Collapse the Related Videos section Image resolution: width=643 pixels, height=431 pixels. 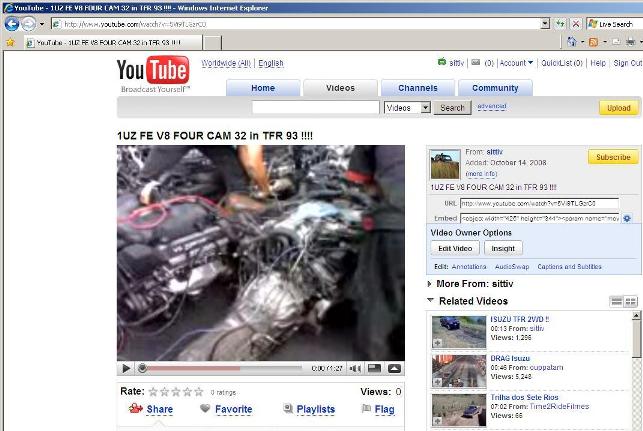pyautogui.click(x=430, y=301)
